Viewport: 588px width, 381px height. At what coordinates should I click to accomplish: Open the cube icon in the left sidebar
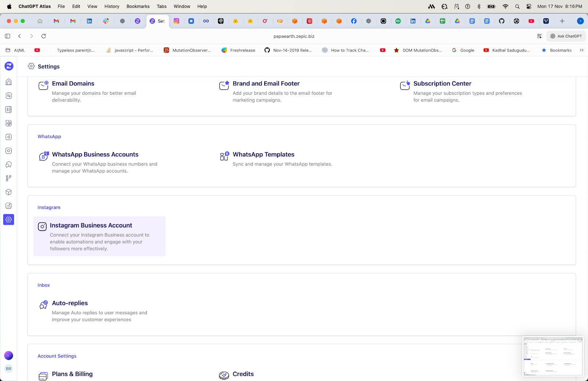coord(9,192)
